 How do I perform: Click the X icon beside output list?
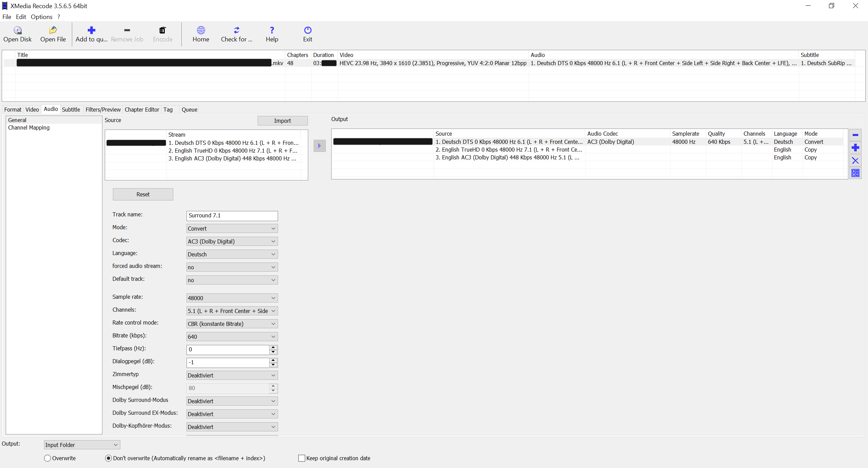click(855, 160)
